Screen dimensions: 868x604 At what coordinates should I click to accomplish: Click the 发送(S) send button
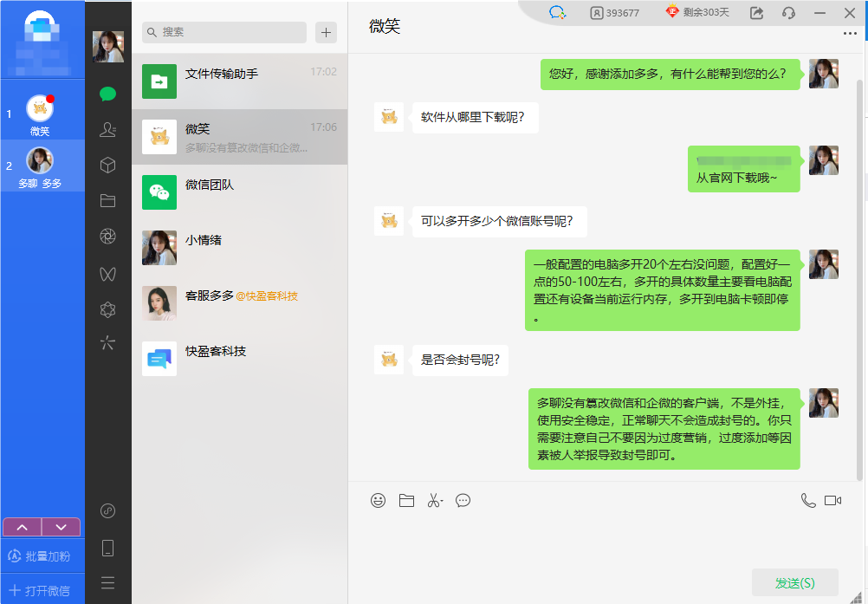coord(795,583)
